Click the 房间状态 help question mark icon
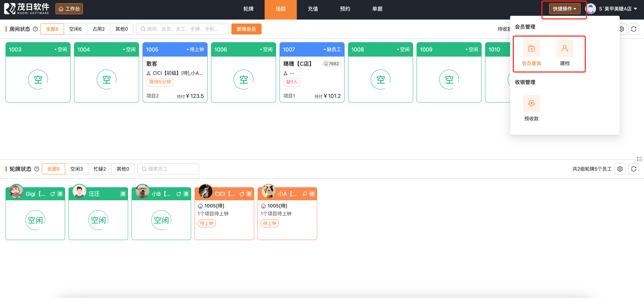Screen dimensions: 644x298 coord(35,29)
